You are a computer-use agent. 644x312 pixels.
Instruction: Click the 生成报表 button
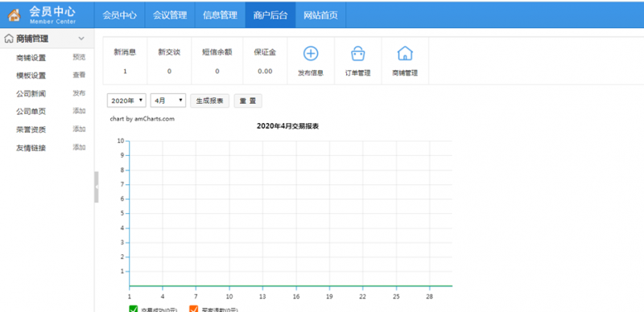point(209,101)
